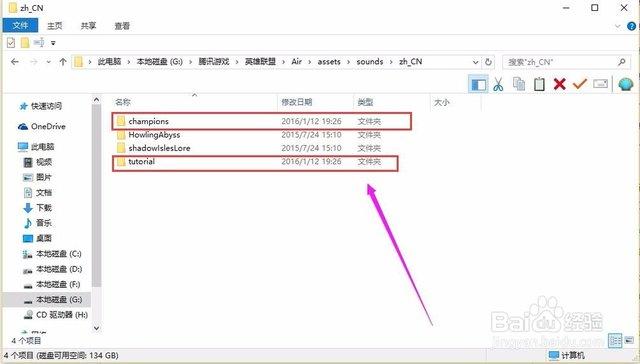Viewport: 640px width, 364px height.
Task: Open CD 驱动器 (H:) in sidebar
Action: click(x=56, y=315)
